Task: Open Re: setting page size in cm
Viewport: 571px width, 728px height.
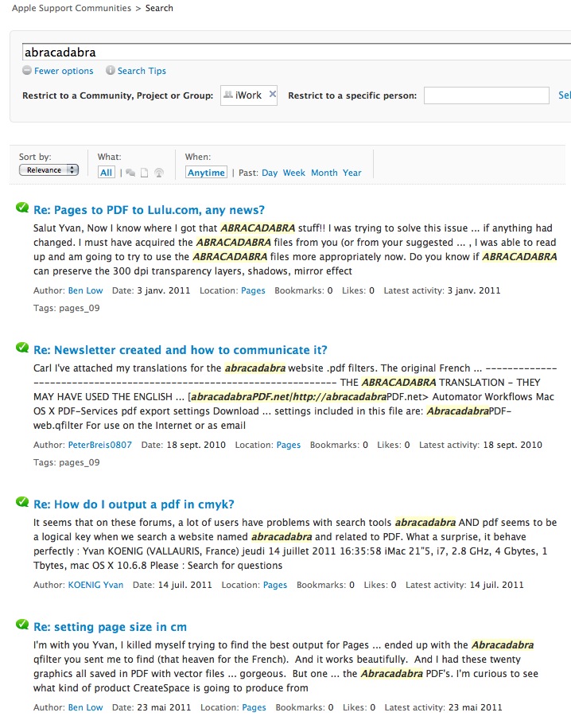Action: tap(110, 627)
